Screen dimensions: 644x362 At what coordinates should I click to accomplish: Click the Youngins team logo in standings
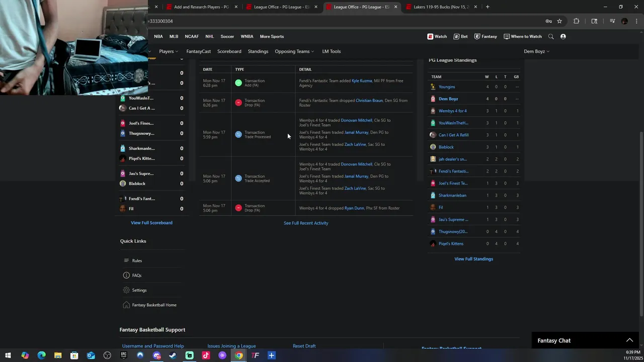(433, 86)
